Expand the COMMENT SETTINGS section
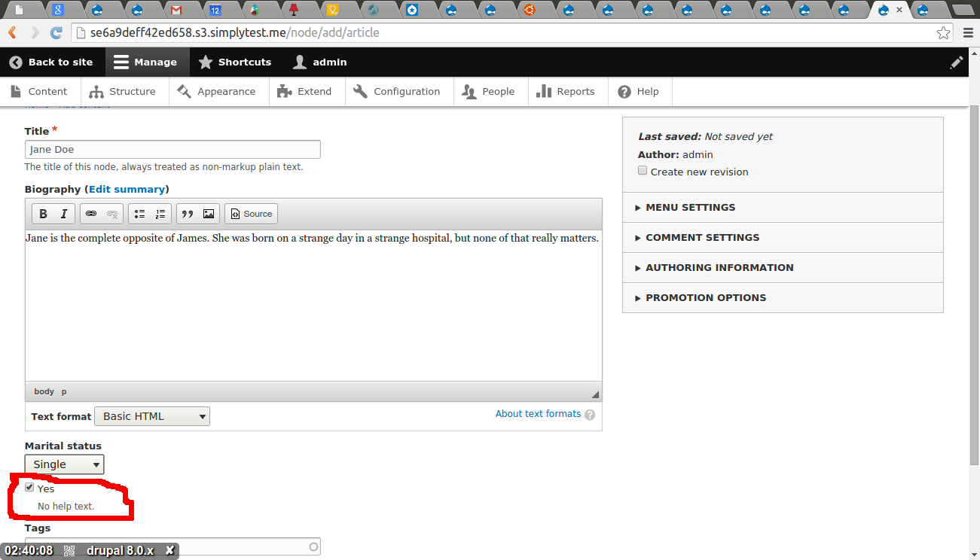The height and width of the screenshot is (560, 980). coord(702,237)
